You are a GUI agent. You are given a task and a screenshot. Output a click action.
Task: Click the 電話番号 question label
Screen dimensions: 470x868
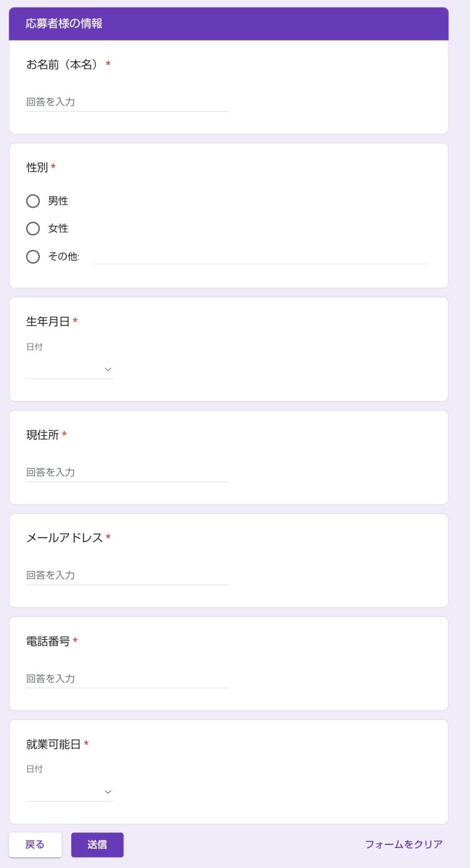(48, 641)
